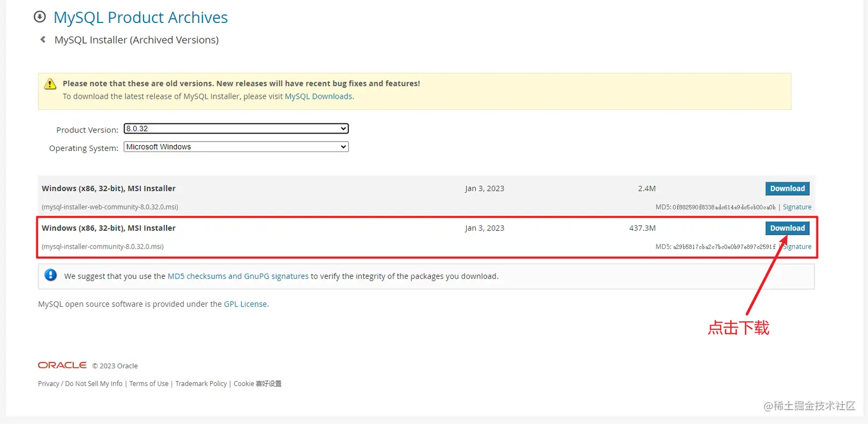Click the 437.3M file size value
Image resolution: width=868 pixels, height=424 pixels.
point(642,228)
